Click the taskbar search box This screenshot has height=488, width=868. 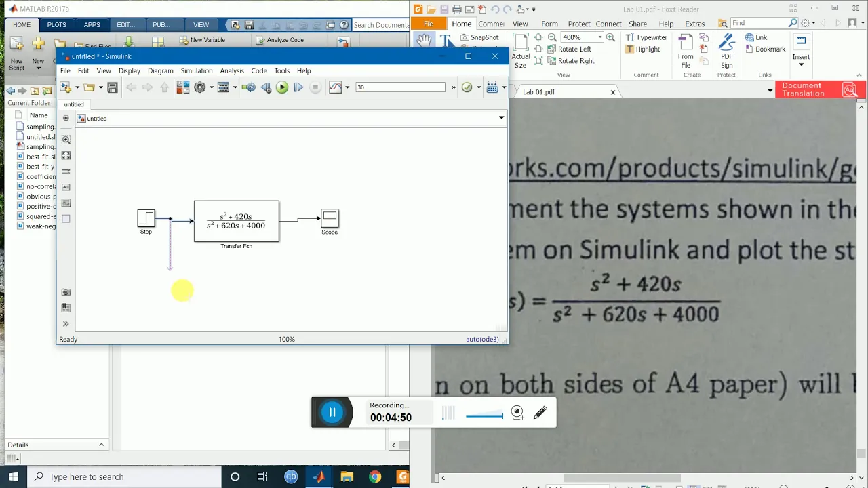124,476
